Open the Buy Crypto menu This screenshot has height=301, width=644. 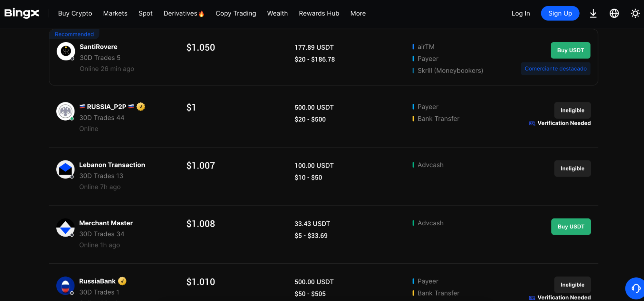coord(75,13)
